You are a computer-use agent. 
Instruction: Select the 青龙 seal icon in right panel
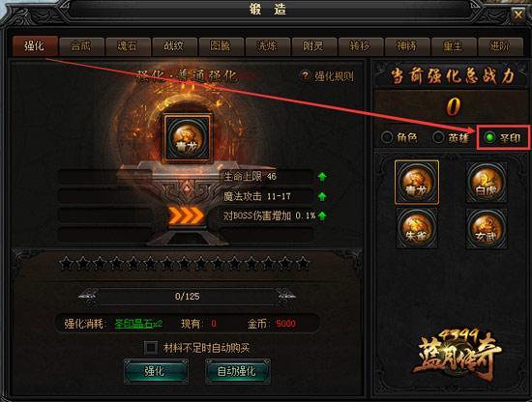coord(417,183)
